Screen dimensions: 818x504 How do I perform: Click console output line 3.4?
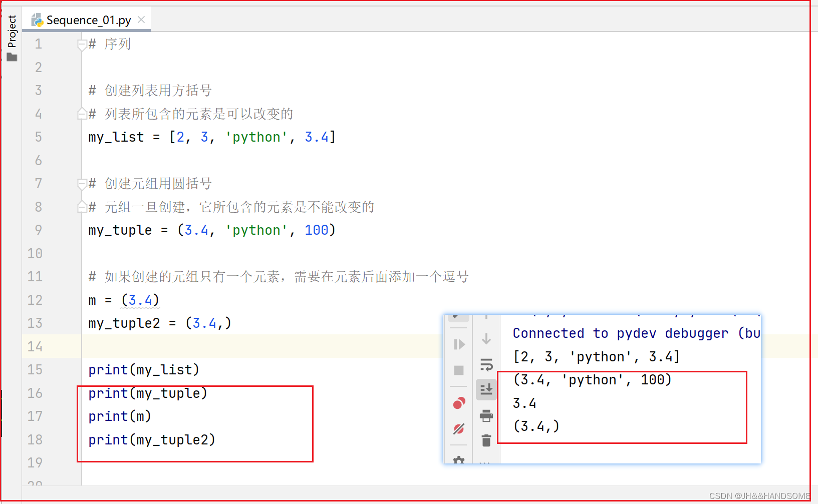524,403
